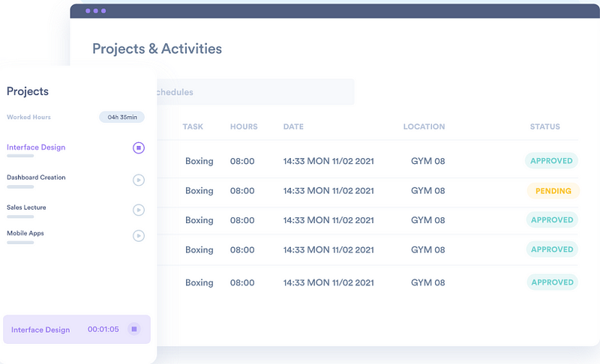Click the schedules search field

[x=255, y=92]
